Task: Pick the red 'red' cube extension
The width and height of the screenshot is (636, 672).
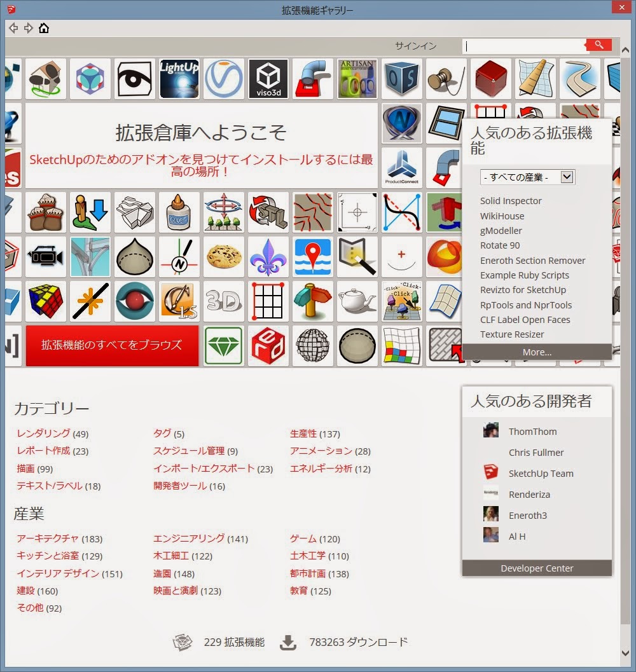Action: (268, 346)
